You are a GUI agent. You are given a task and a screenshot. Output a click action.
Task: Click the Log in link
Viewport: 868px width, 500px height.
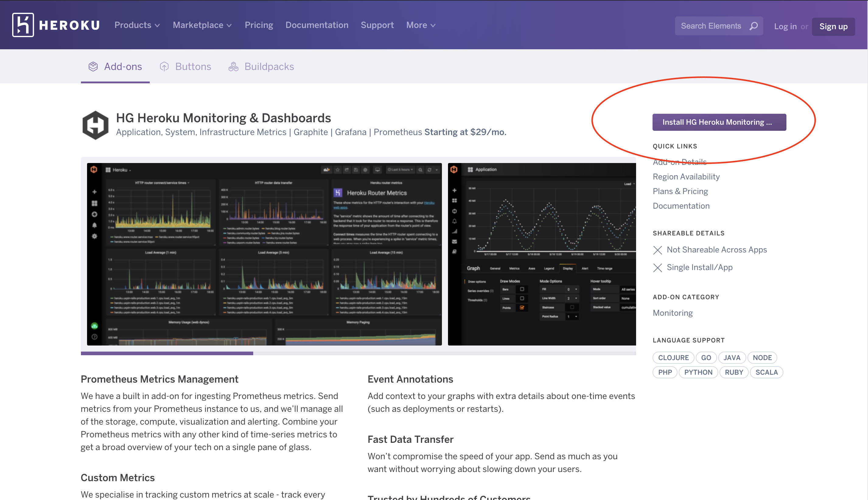(x=785, y=26)
